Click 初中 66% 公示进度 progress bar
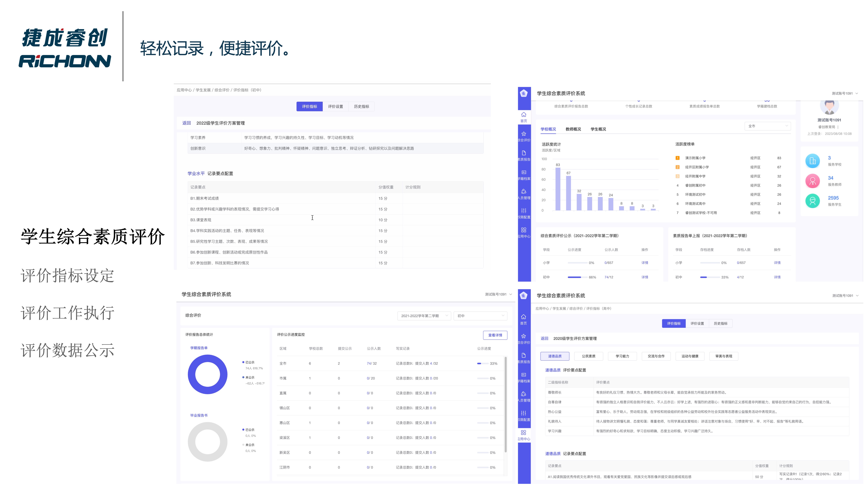 (577, 278)
